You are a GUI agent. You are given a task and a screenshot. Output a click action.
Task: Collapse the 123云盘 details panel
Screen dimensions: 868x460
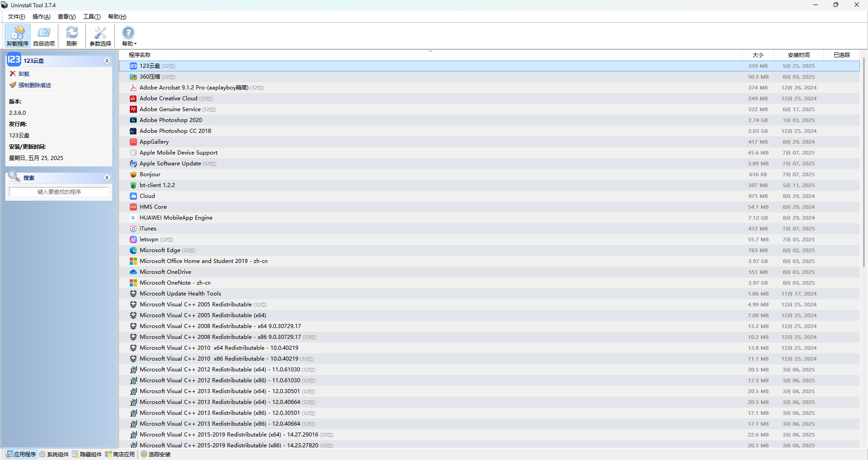(x=107, y=61)
